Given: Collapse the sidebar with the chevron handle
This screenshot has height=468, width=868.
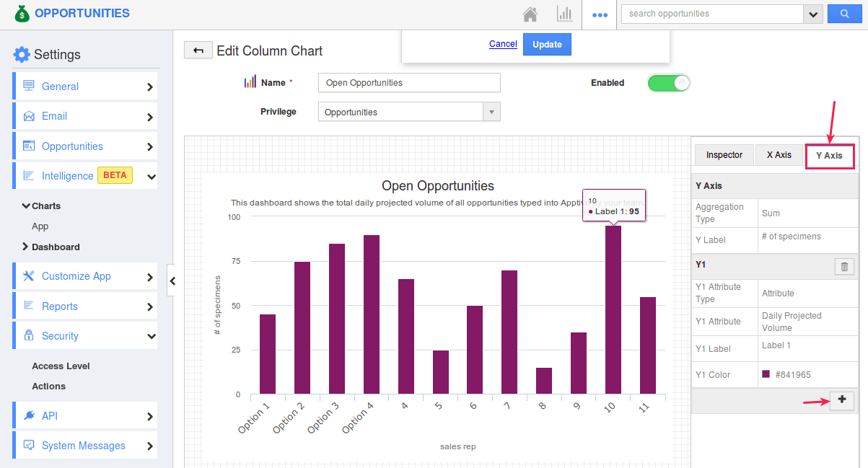Looking at the screenshot, I should 172,281.
